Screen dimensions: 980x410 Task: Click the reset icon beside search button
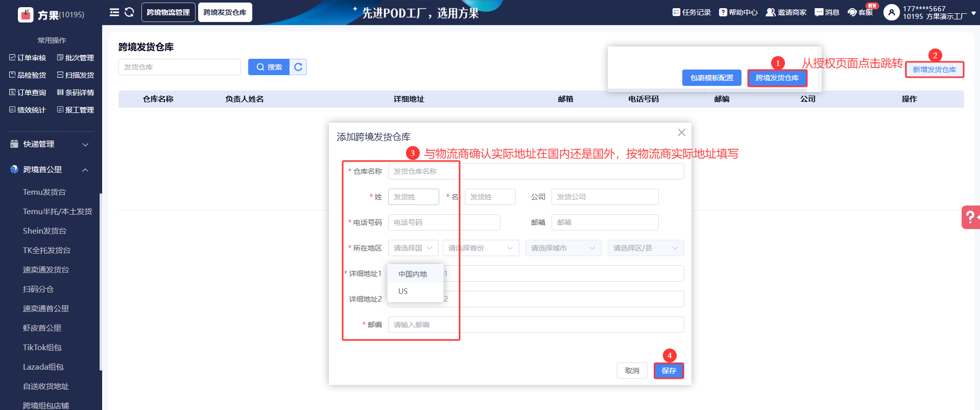[298, 67]
